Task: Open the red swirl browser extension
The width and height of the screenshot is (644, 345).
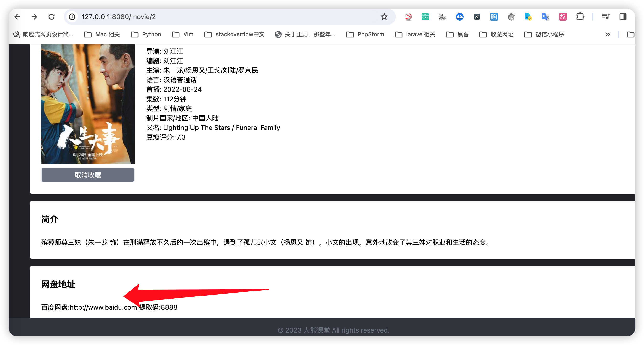Action: click(408, 17)
